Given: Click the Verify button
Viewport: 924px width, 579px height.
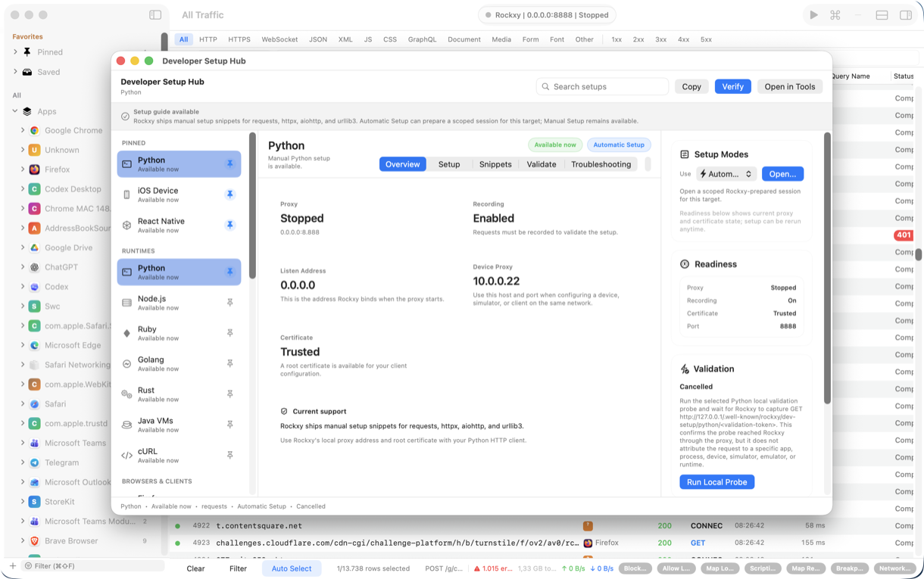Looking at the screenshot, I should pyautogui.click(x=732, y=87).
